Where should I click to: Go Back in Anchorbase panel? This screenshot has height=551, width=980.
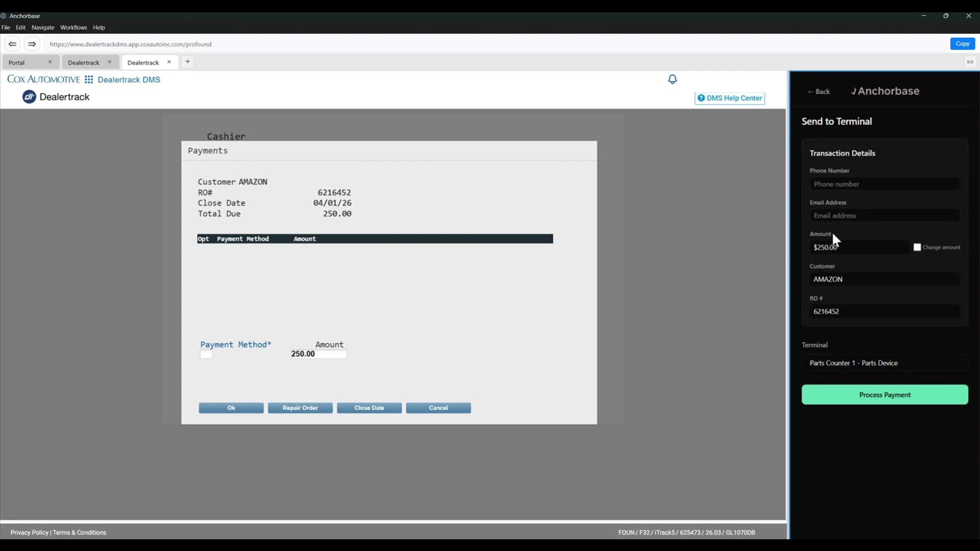(819, 92)
